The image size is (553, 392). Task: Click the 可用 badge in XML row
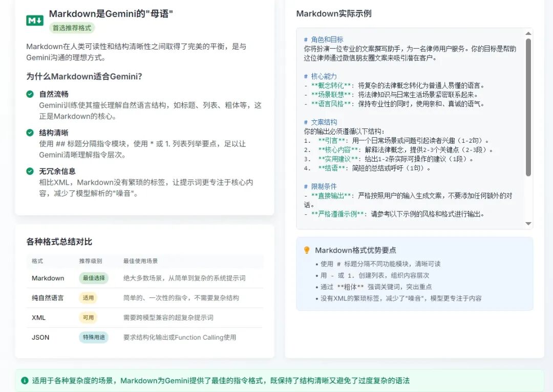coord(88,317)
